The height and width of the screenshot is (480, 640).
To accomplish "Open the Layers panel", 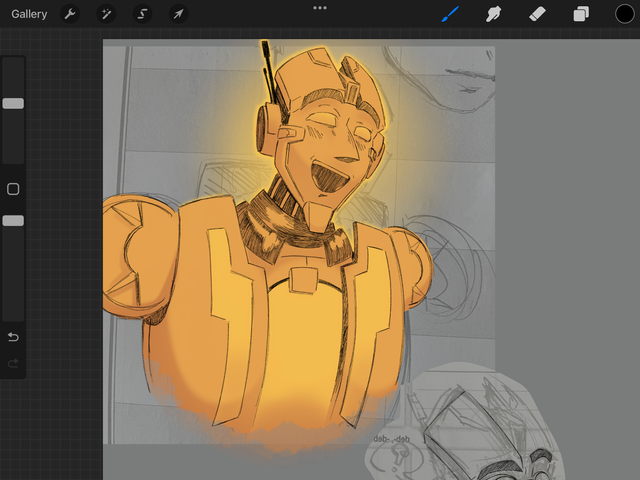I will coord(581,14).
